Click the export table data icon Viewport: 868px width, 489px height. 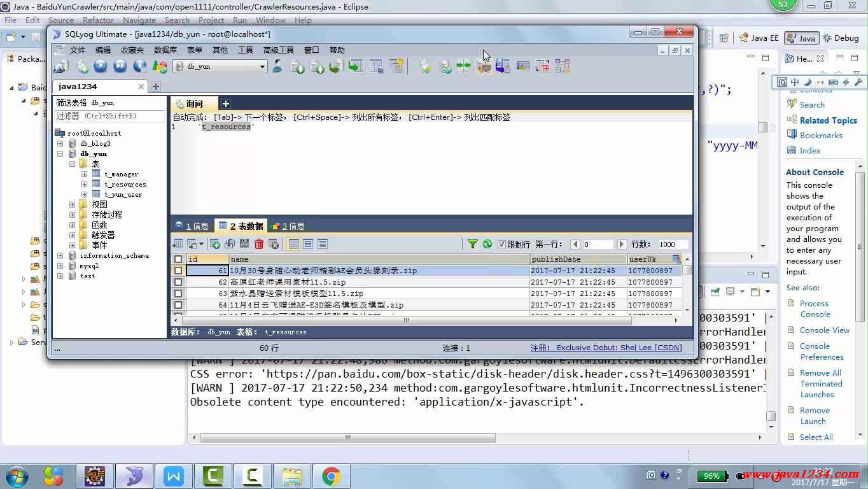(x=178, y=244)
